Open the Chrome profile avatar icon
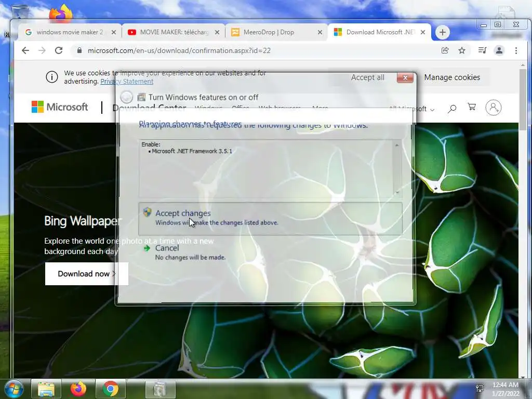 coord(499,50)
